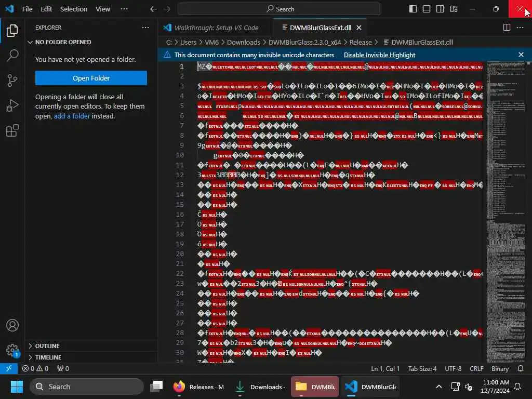Switch to DWMBlur File Explorer taskbar window
The width and height of the screenshot is (532, 399).
[315, 387]
